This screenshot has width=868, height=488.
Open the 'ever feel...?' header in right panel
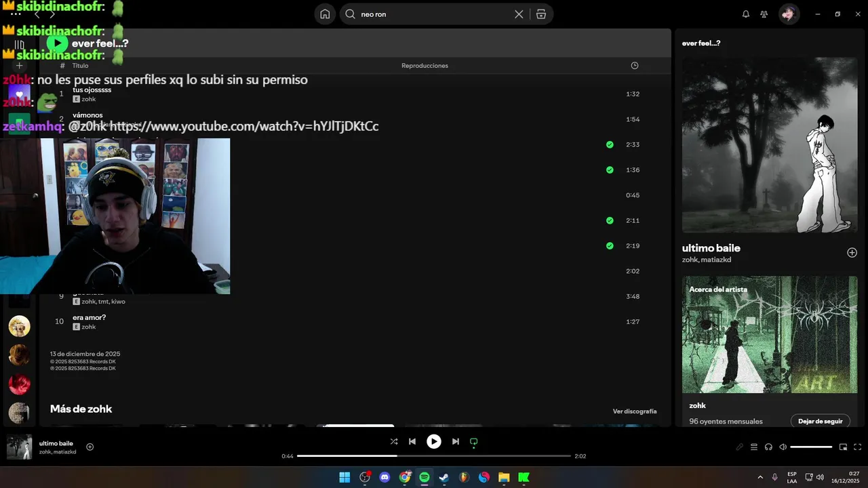[701, 43]
